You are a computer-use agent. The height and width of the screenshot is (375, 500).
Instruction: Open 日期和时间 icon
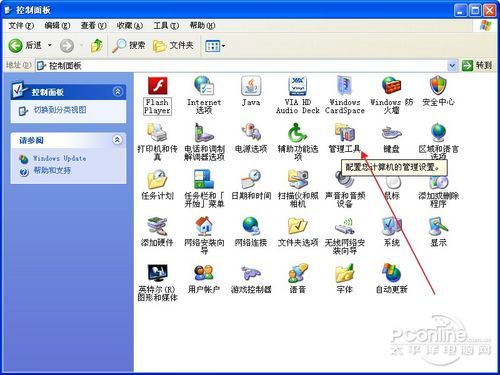point(251,179)
